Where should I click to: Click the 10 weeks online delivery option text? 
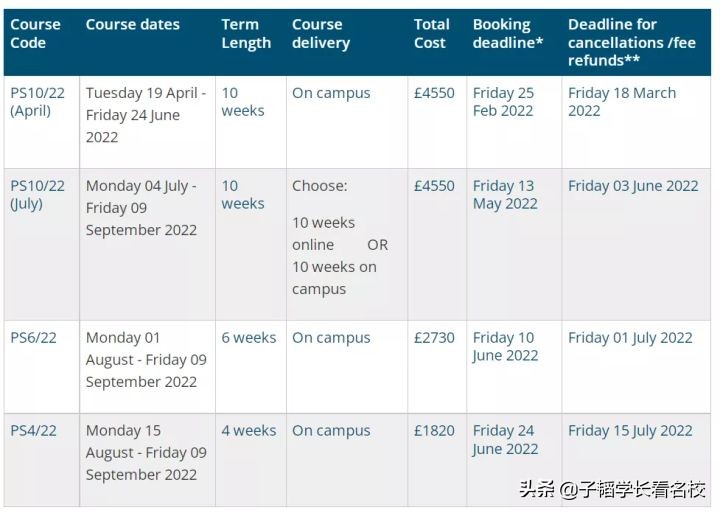point(323,233)
